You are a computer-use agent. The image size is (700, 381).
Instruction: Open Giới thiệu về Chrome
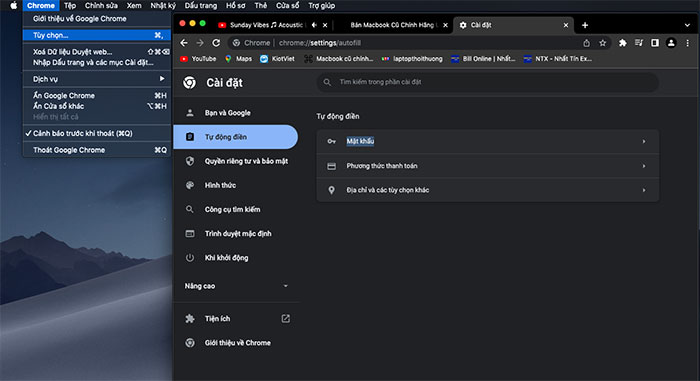236,343
